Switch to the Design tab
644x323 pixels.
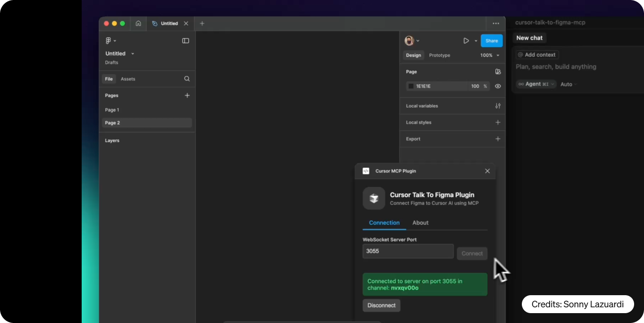tap(413, 55)
